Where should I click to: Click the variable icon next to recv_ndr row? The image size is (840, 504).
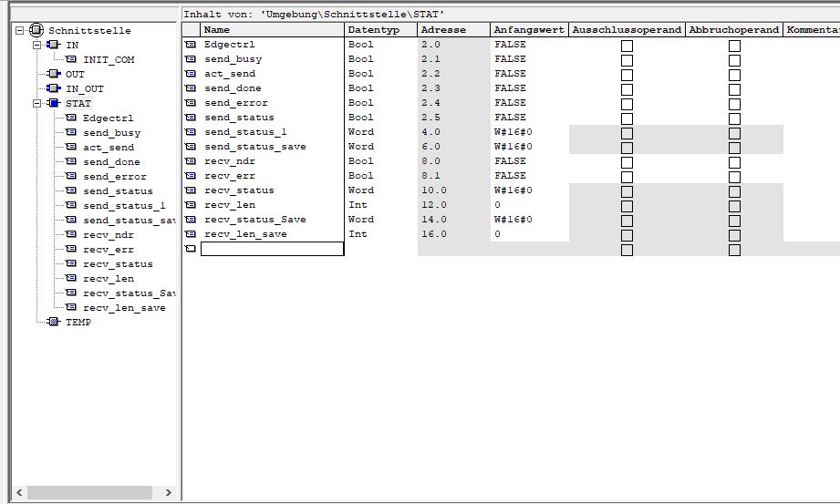[x=191, y=161]
